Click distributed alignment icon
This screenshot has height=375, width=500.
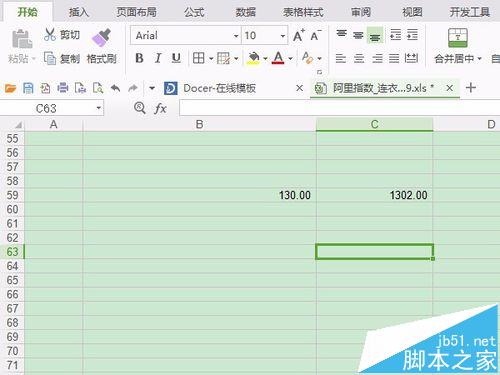(411, 58)
